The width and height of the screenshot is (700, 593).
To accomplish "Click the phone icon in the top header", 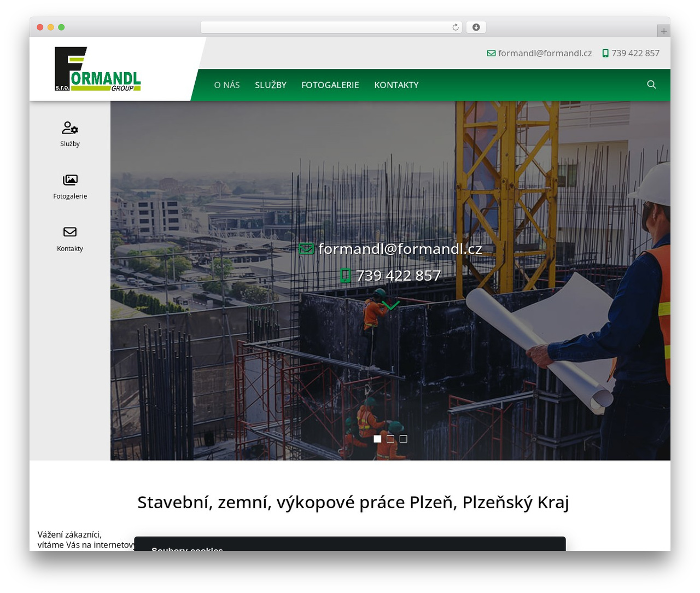I will coord(605,53).
